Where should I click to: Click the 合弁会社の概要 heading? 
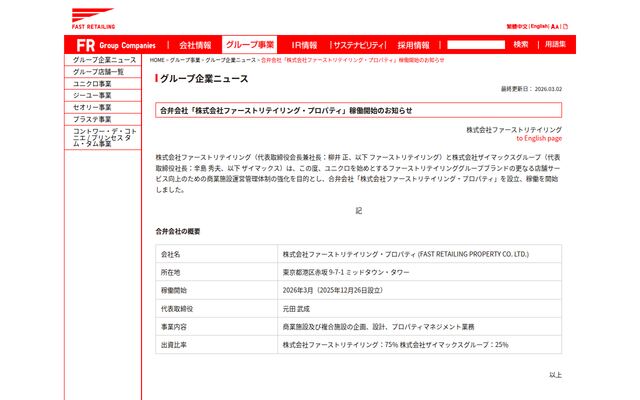click(178, 231)
